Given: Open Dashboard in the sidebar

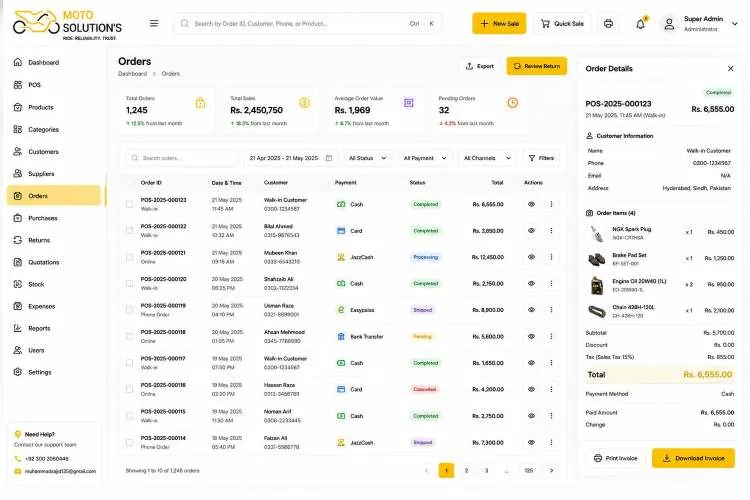Looking at the screenshot, I should pyautogui.click(x=54, y=62).
